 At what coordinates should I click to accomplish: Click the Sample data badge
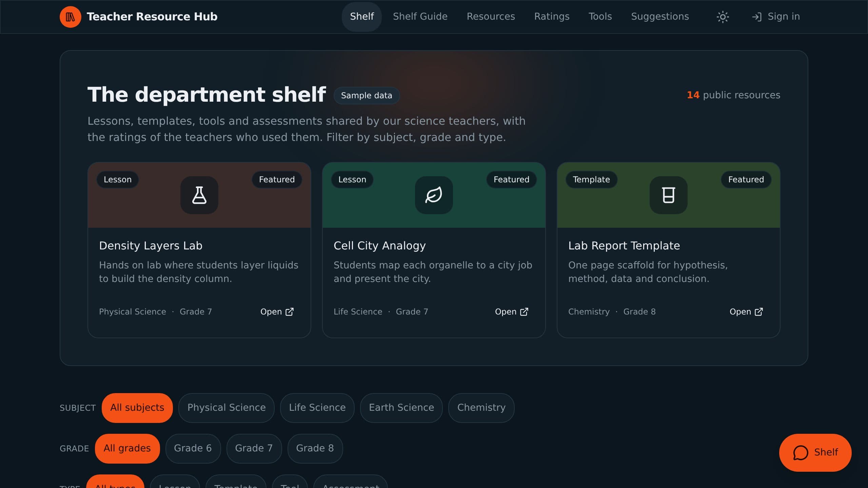[367, 96]
